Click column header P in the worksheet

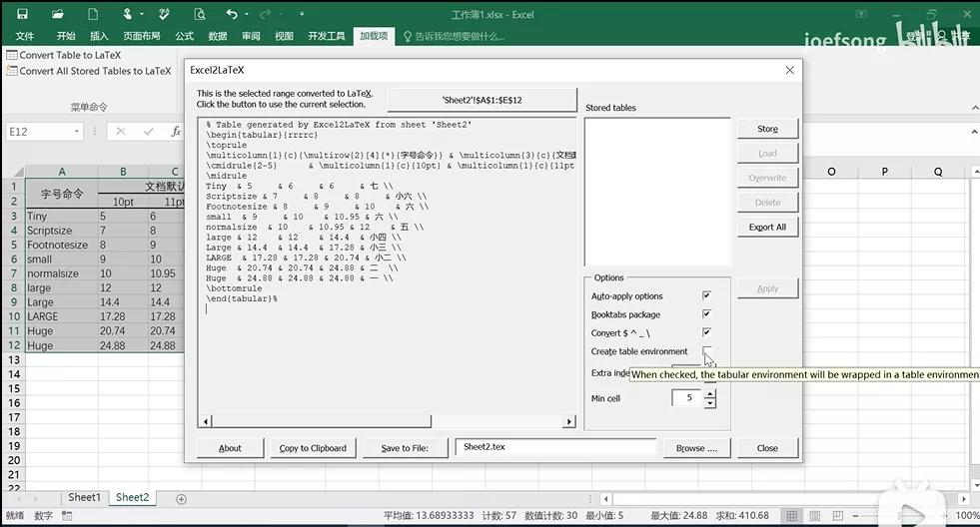pyautogui.click(x=884, y=171)
